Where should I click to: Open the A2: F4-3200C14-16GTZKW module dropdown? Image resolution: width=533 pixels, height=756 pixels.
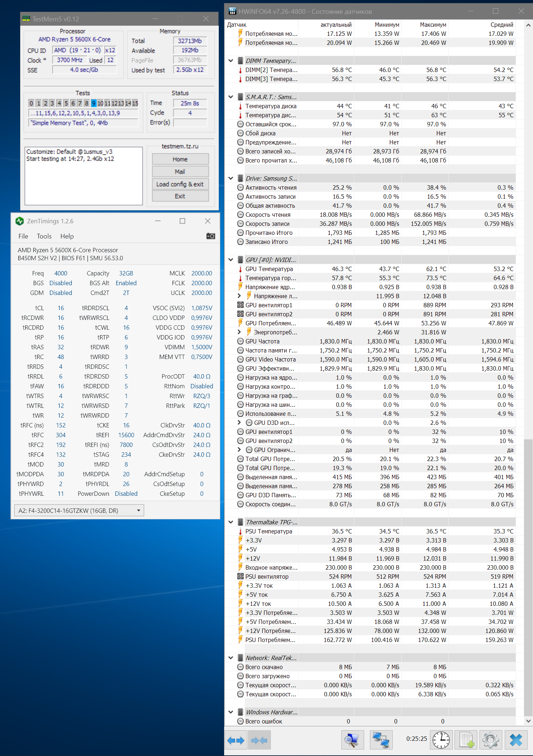pyautogui.click(x=79, y=511)
